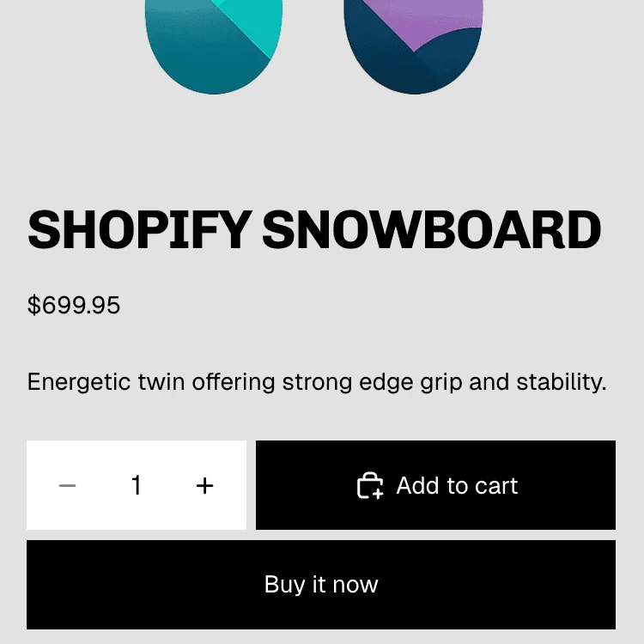Click the shopping bag icon on Add to cart
This screenshot has height=644, width=644.
(x=370, y=486)
